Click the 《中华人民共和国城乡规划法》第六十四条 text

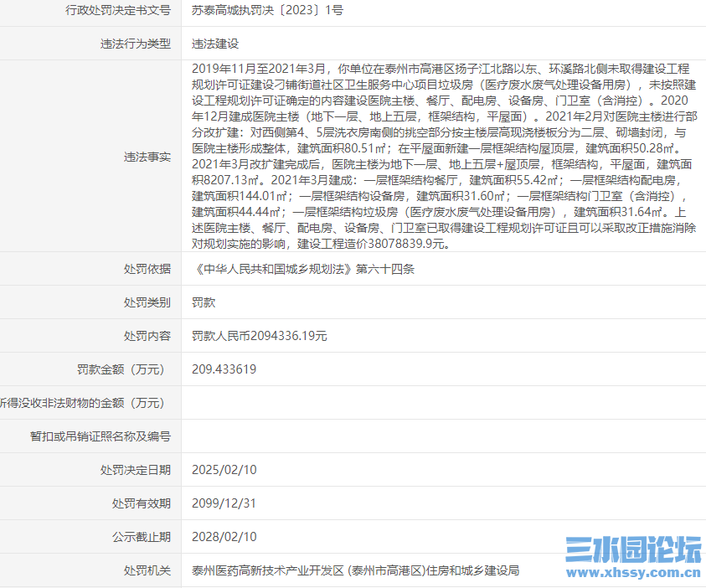pyautogui.click(x=301, y=269)
